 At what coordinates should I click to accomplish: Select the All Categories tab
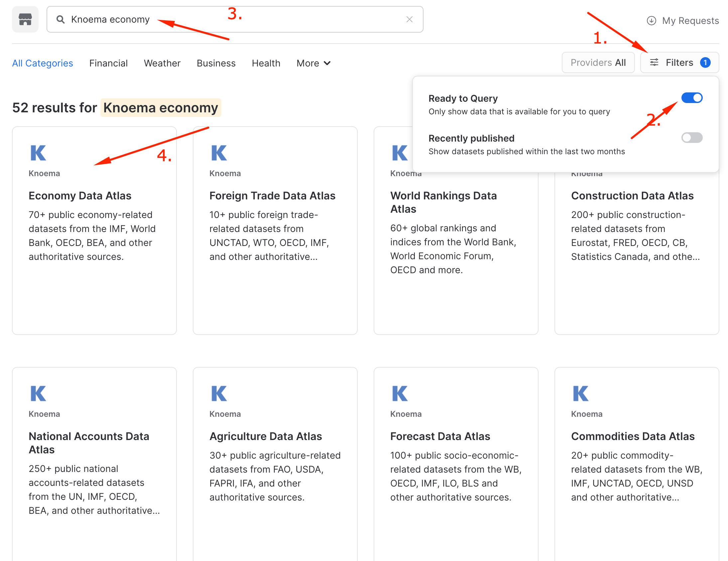42,63
